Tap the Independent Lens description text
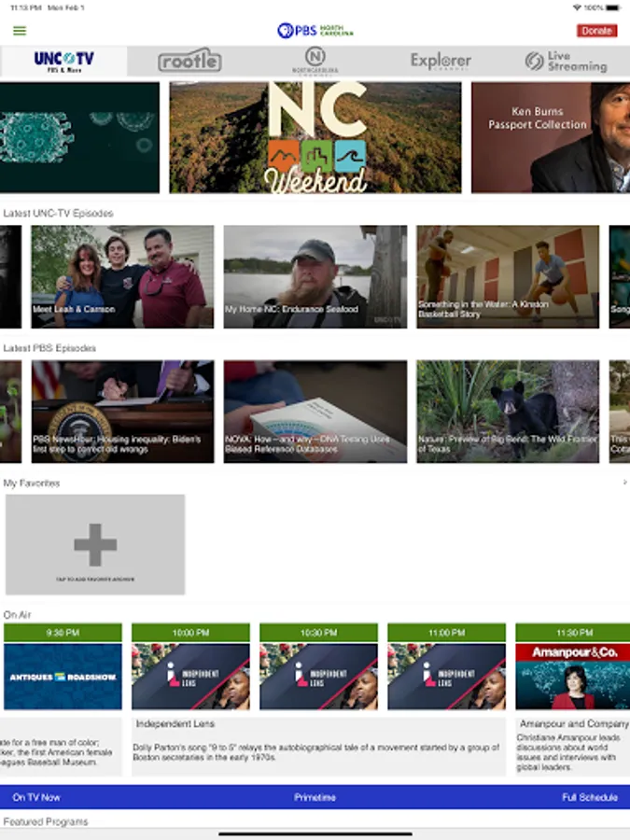The image size is (630, 840). [315, 752]
